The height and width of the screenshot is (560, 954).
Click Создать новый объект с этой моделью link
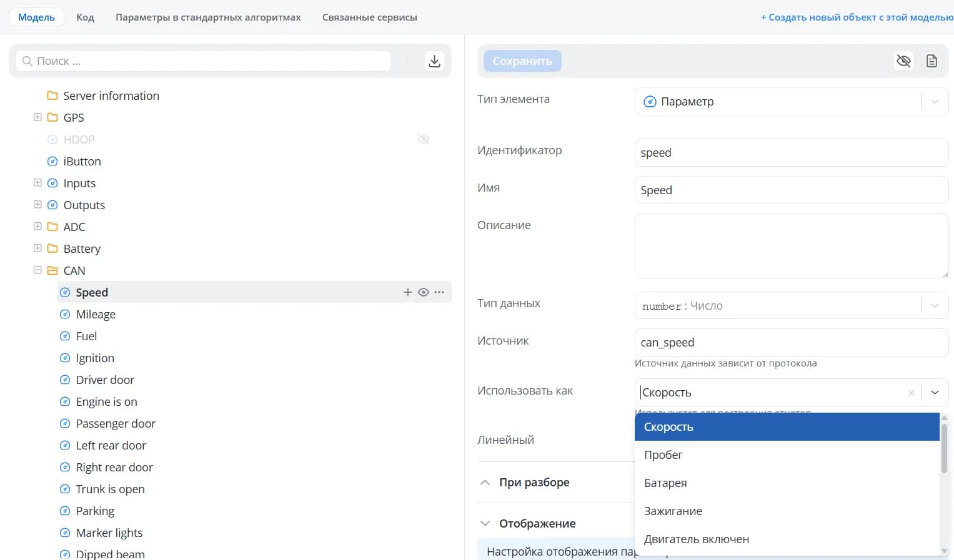(x=857, y=17)
